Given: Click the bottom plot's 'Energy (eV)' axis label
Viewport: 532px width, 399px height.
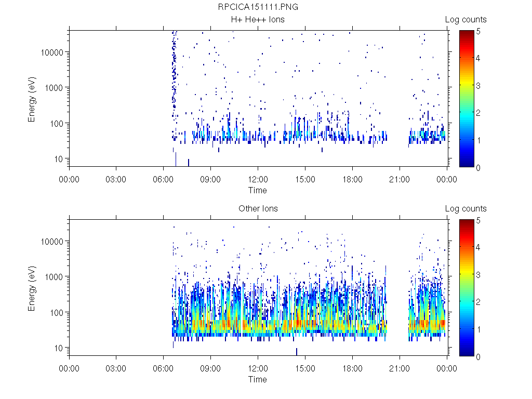Looking at the screenshot, I should click(32, 288).
